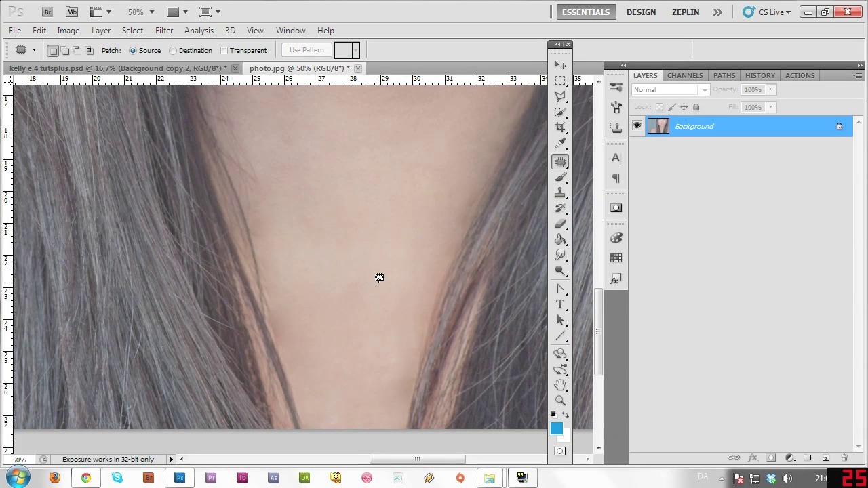Pick the Eyedropper tool
Viewport: 868px width, 488px height.
coord(560,143)
